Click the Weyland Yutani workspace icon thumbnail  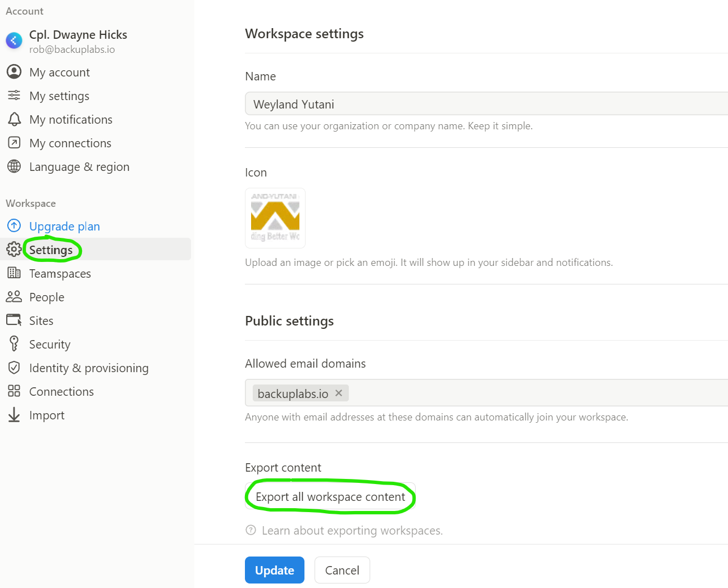tap(275, 218)
